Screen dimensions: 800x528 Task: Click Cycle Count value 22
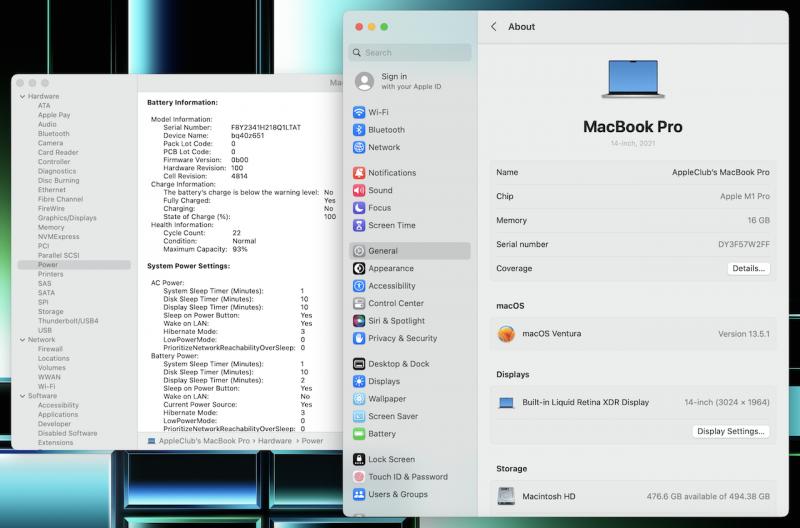click(236, 233)
